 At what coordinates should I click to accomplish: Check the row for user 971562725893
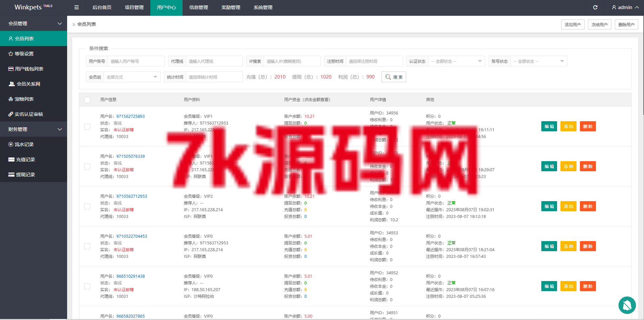pyautogui.click(x=87, y=127)
